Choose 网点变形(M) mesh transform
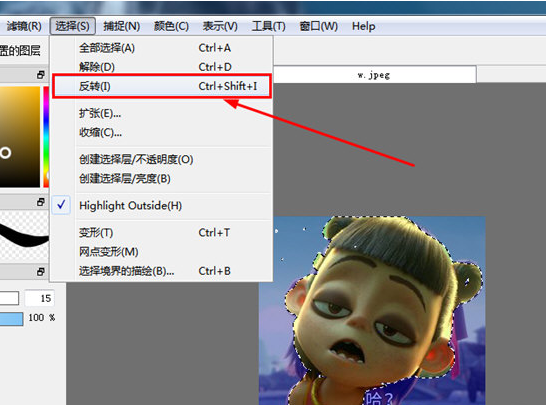 (x=162, y=251)
